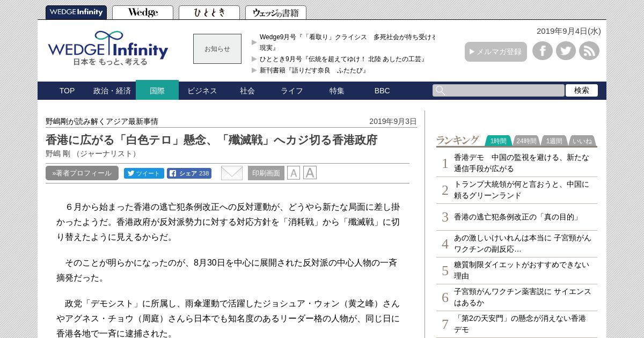This screenshot has width=644, height=338.
Task: Click the お知らせ notice box
Action: click(217, 49)
